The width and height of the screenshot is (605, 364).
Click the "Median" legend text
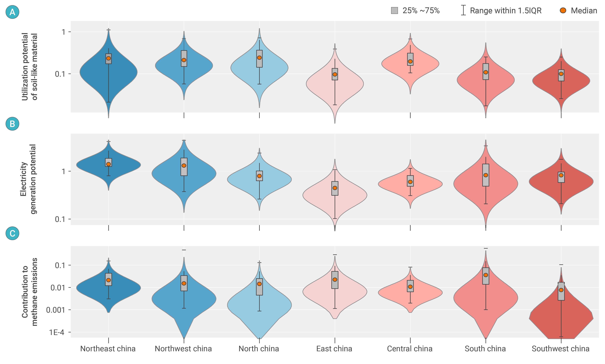click(584, 11)
